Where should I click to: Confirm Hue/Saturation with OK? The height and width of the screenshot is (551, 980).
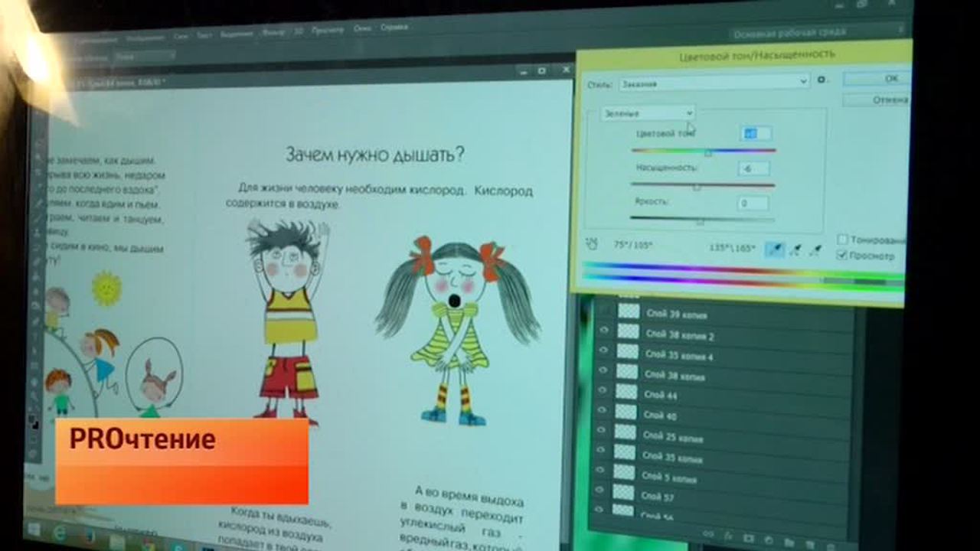pyautogui.click(x=877, y=78)
